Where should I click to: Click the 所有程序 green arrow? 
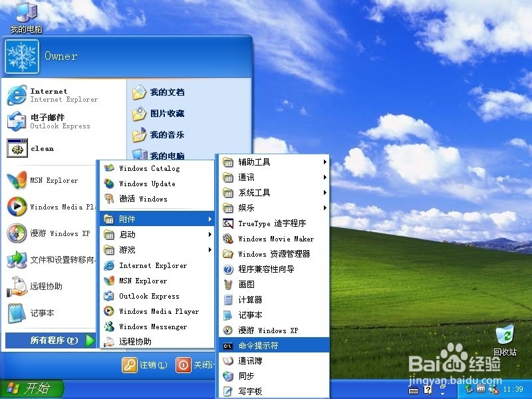[x=90, y=340]
